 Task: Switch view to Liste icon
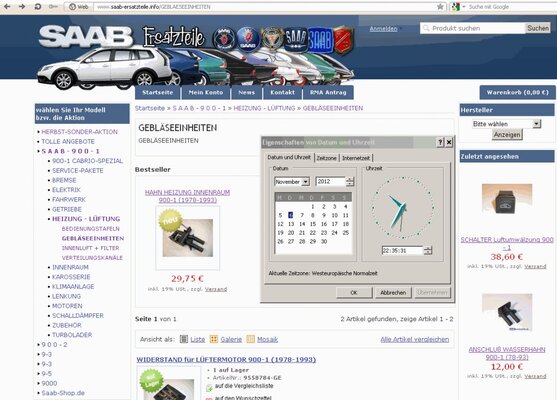coord(184,339)
